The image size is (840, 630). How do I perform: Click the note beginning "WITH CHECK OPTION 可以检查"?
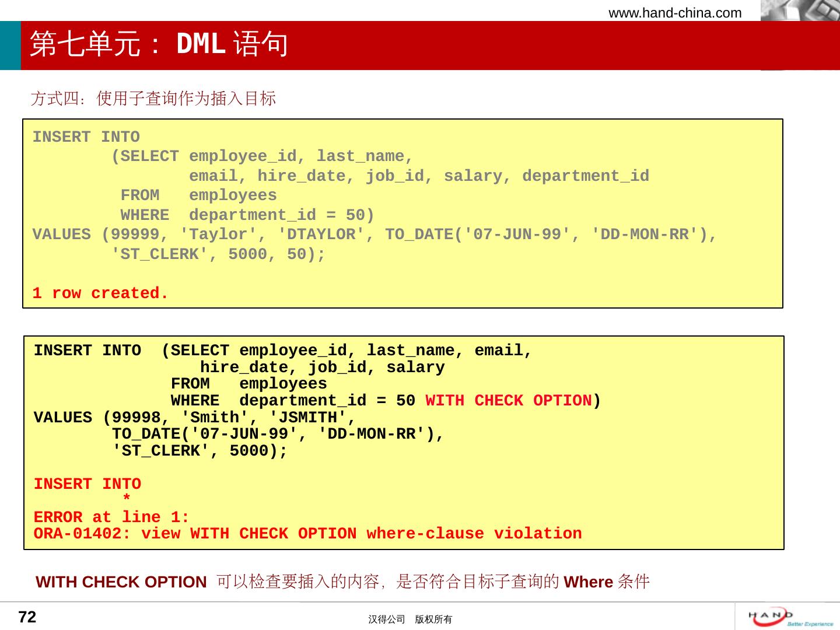(343, 582)
